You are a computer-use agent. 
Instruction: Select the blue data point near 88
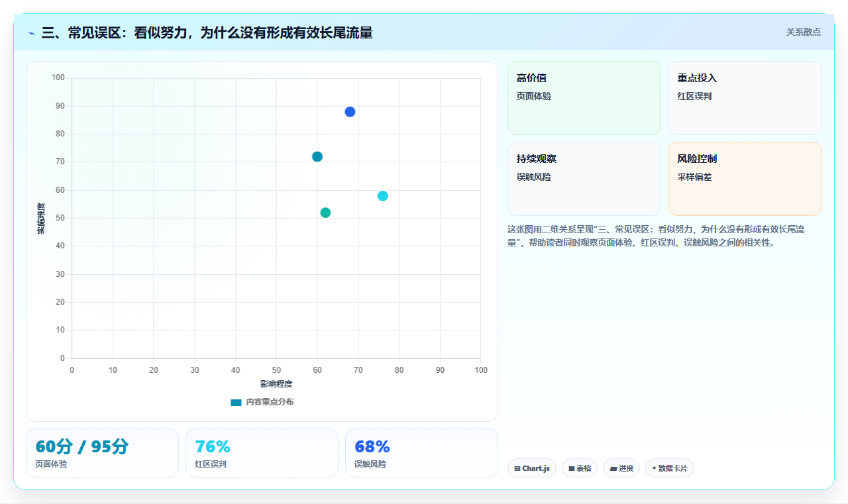(350, 112)
